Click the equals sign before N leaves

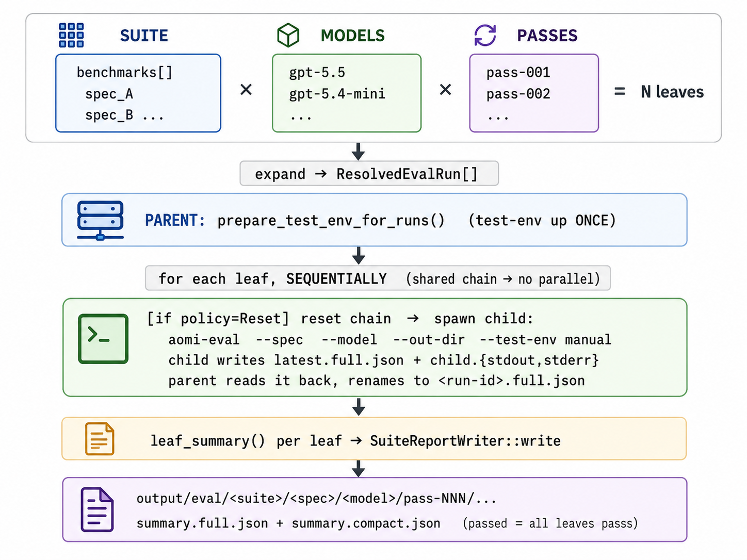pos(620,92)
